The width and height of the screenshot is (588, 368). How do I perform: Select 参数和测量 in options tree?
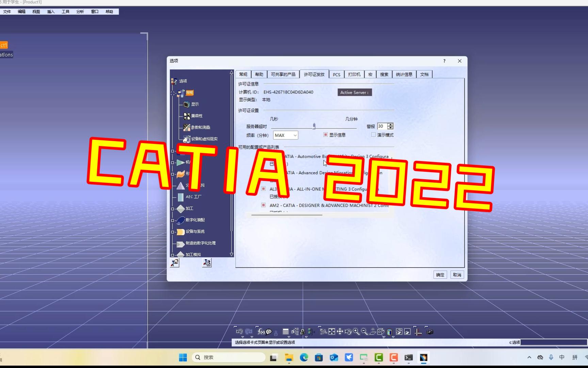tap(201, 127)
